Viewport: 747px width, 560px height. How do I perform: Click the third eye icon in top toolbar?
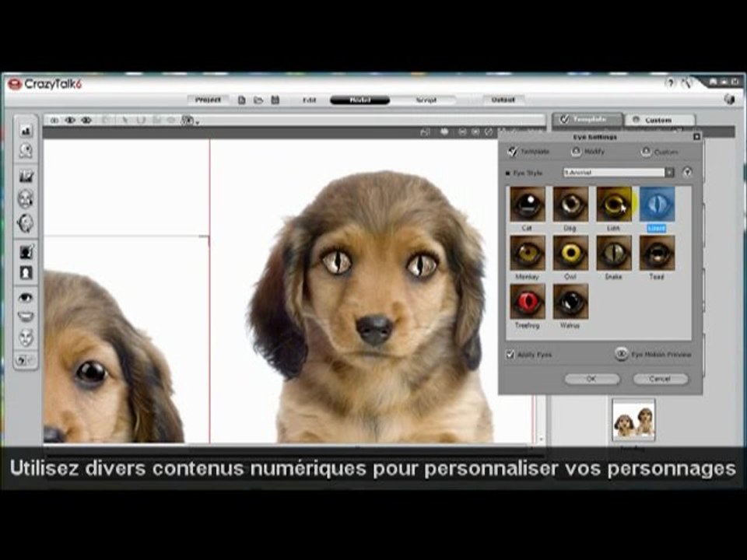coord(86,121)
